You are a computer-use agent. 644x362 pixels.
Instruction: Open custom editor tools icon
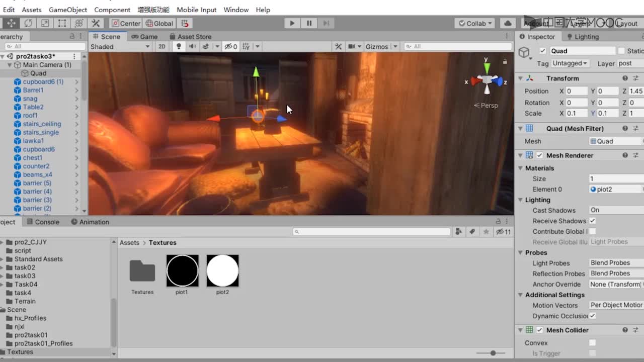96,23
